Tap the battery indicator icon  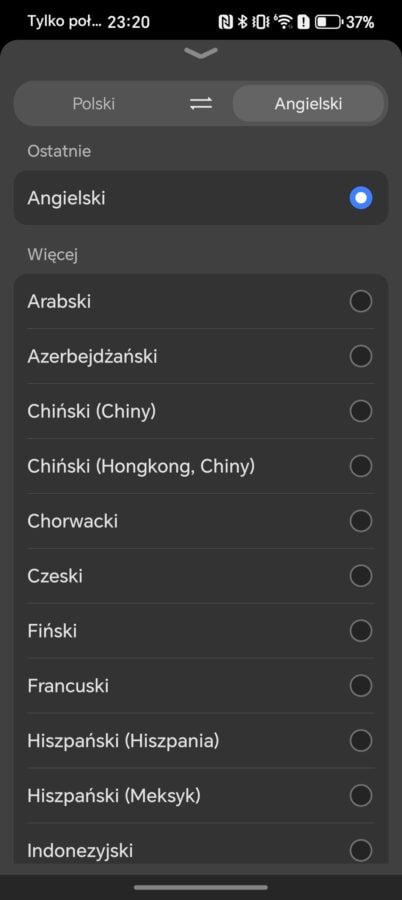click(328, 22)
